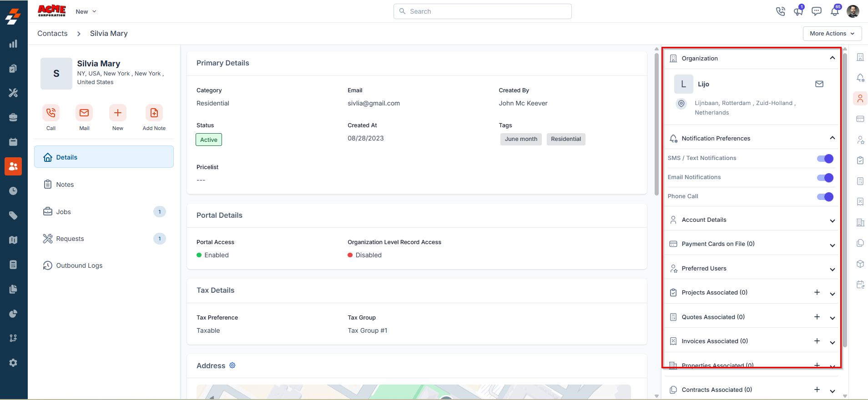868x400 pixels.
Task: Click the Call icon under Silvia Mary
Action: 51,113
